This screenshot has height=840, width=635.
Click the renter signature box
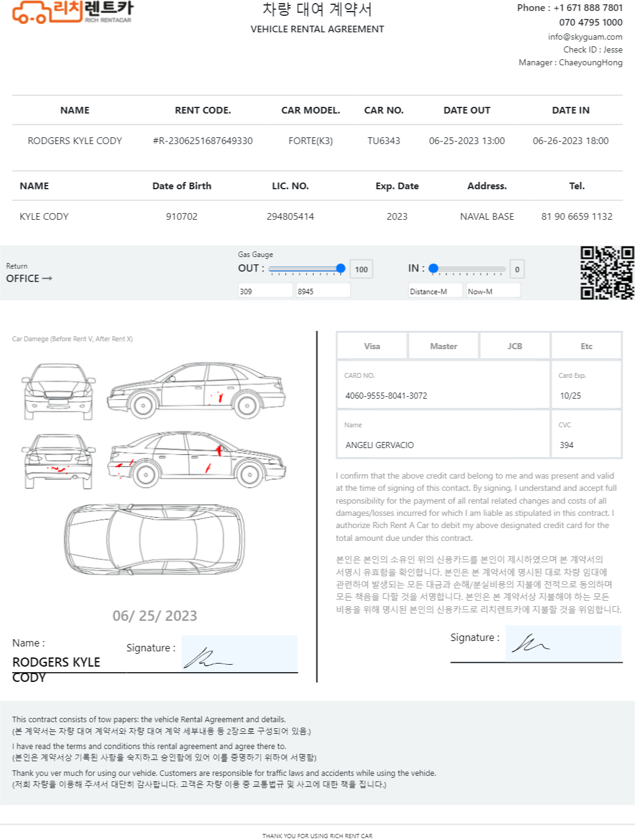pyautogui.click(x=239, y=654)
